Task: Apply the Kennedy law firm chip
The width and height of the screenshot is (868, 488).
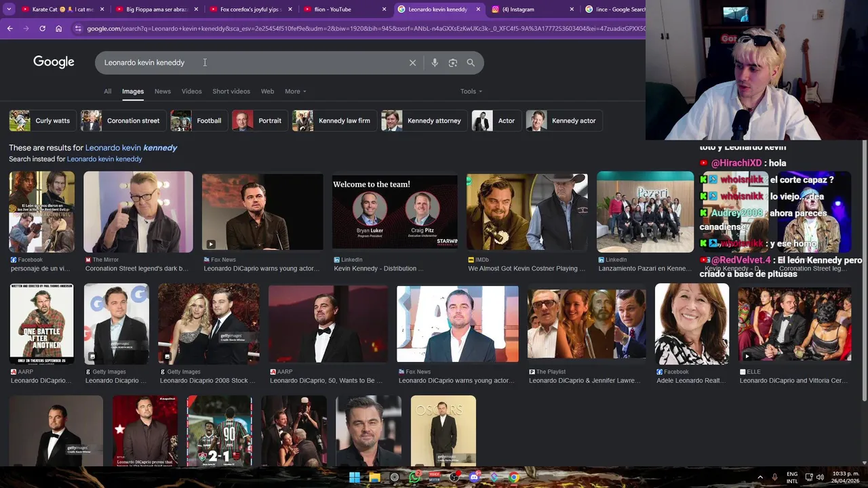Action: [x=333, y=121]
